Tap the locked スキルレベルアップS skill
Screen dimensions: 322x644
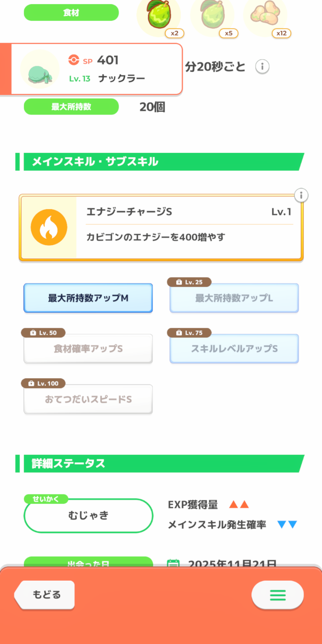click(234, 349)
